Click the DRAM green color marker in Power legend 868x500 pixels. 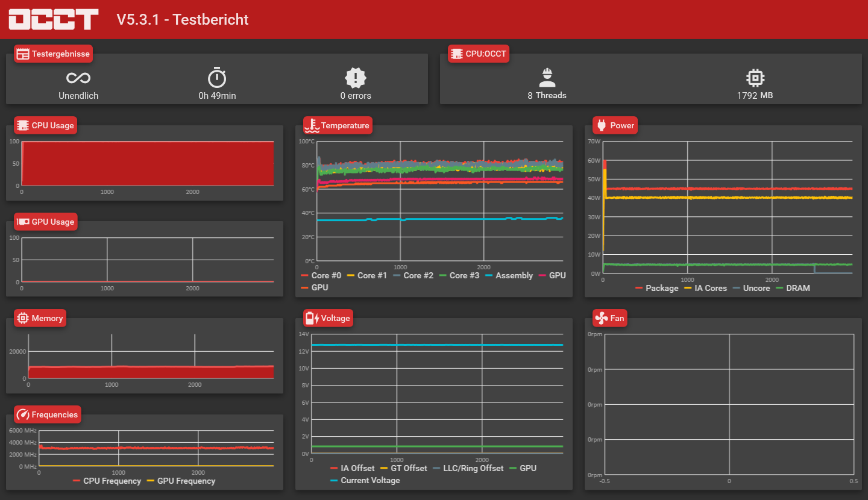pos(779,288)
